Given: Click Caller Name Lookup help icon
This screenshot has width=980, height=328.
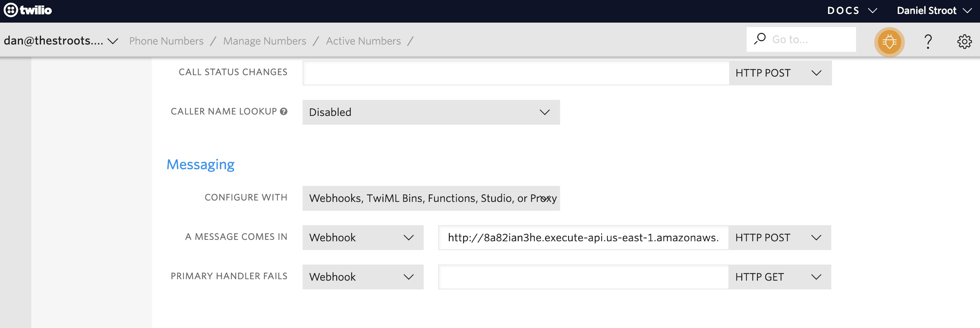Looking at the screenshot, I should pos(284,111).
